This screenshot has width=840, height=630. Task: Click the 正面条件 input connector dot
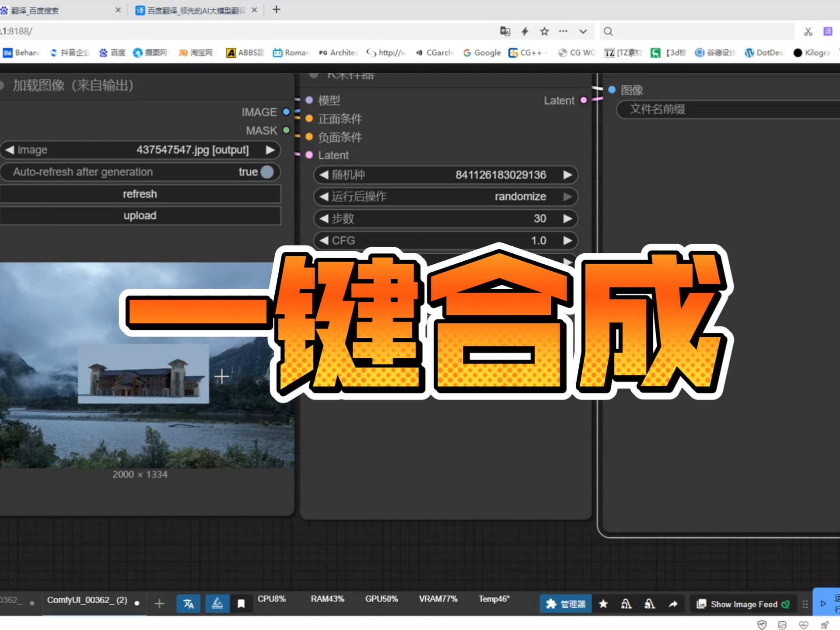309,119
